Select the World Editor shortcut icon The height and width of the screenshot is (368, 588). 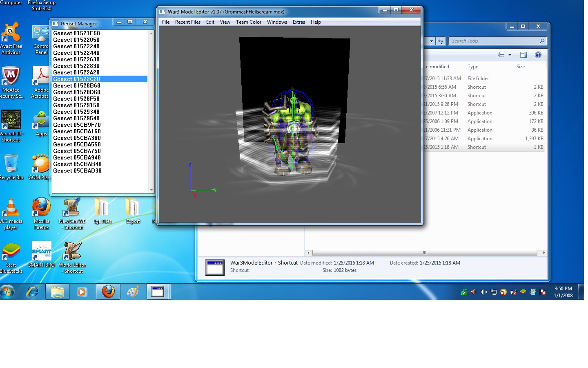[x=72, y=258]
